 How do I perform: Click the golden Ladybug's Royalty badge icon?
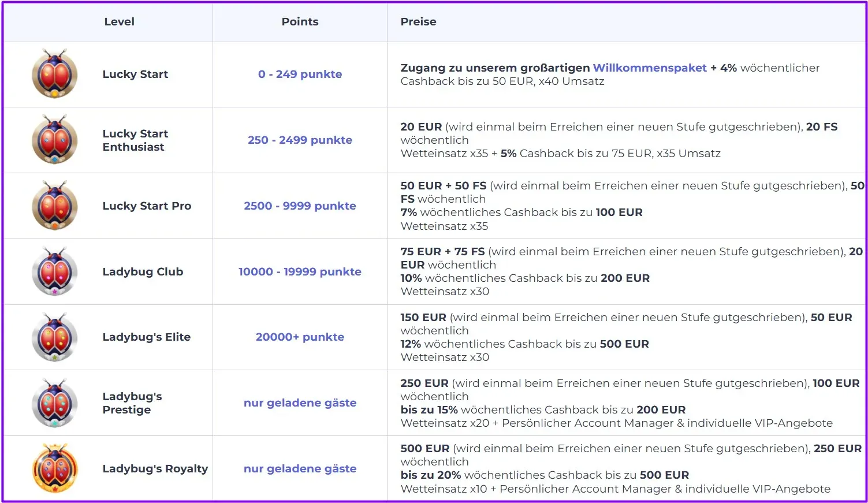(x=55, y=468)
